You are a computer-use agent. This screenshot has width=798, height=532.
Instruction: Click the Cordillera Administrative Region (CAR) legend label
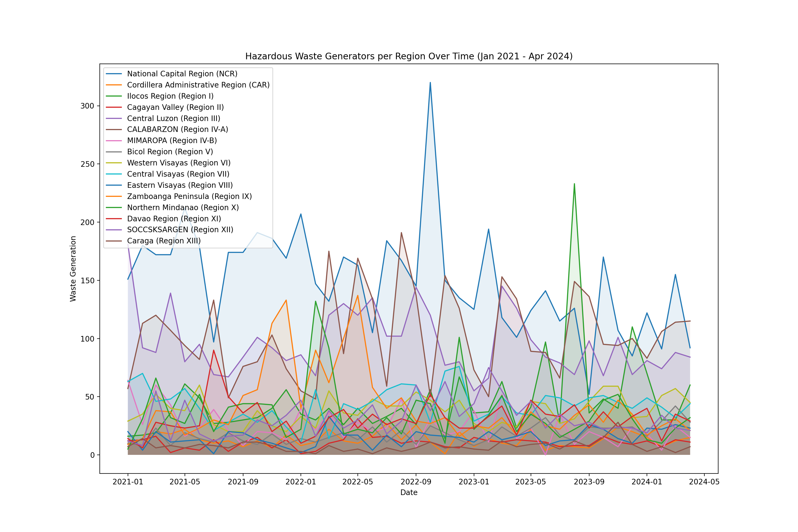pyautogui.click(x=198, y=85)
